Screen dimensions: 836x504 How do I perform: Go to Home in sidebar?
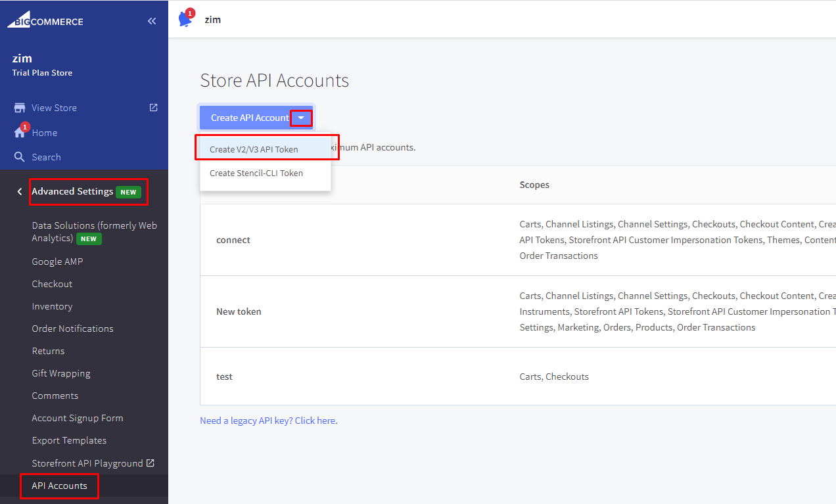click(x=45, y=133)
